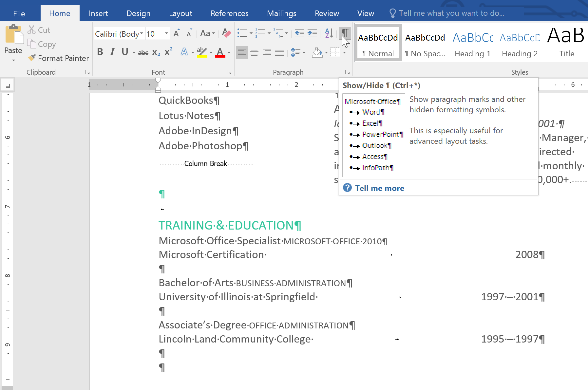
Task: Open the font size dropdown
Action: pos(166,34)
